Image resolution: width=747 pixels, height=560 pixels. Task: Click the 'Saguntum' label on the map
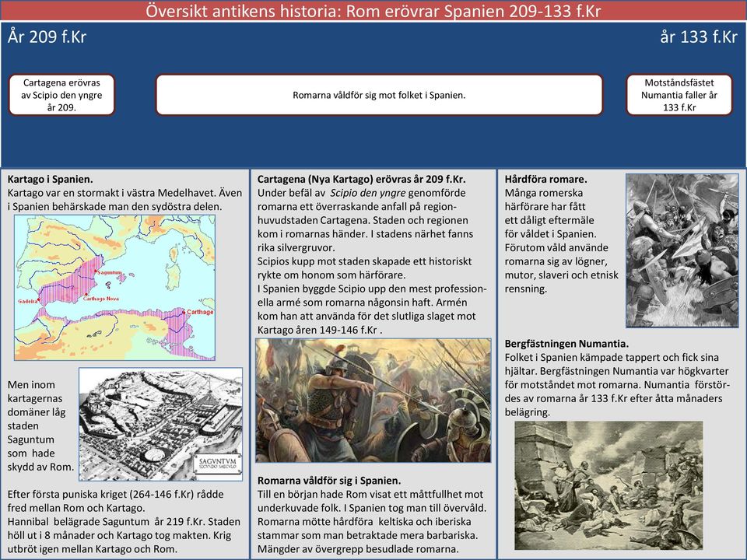coord(110,272)
